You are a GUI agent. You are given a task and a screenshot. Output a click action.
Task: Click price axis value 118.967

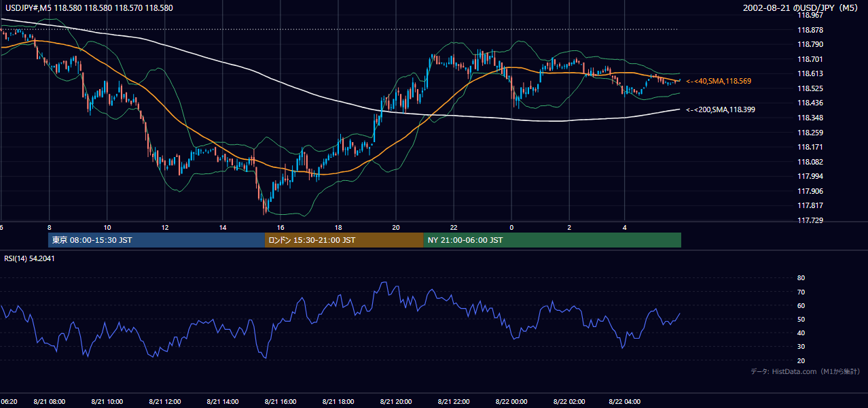coord(810,16)
